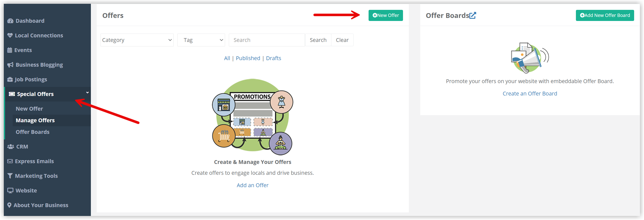Follow the Add an Offer link
This screenshot has width=644, height=220.
coord(253,185)
